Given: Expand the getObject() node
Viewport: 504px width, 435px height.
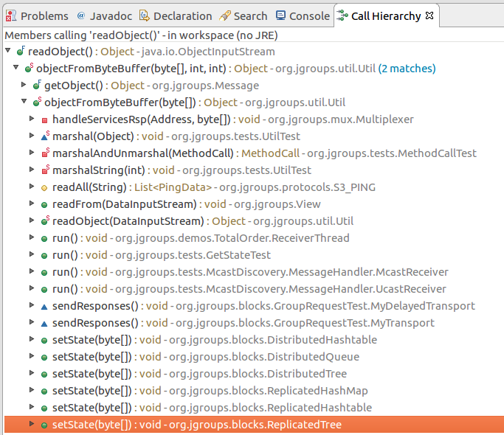Looking at the screenshot, I should click(x=24, y=85).
